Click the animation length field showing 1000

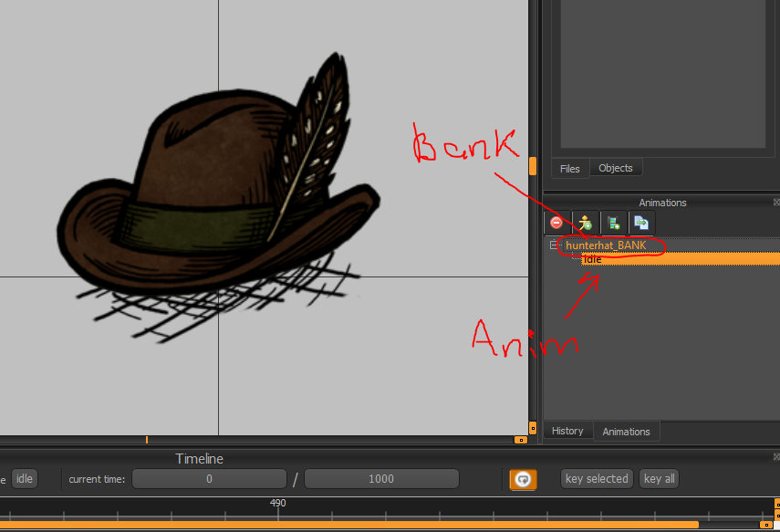pos(381,479)
